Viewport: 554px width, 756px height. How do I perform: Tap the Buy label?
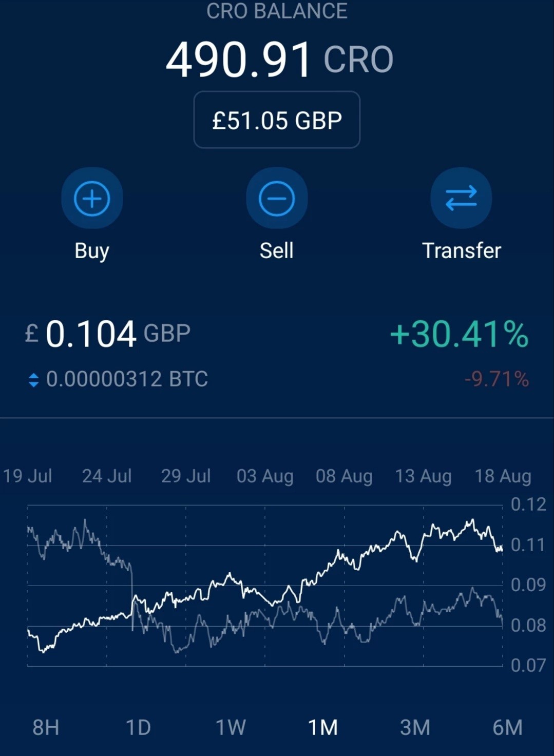tap(92, 251)
